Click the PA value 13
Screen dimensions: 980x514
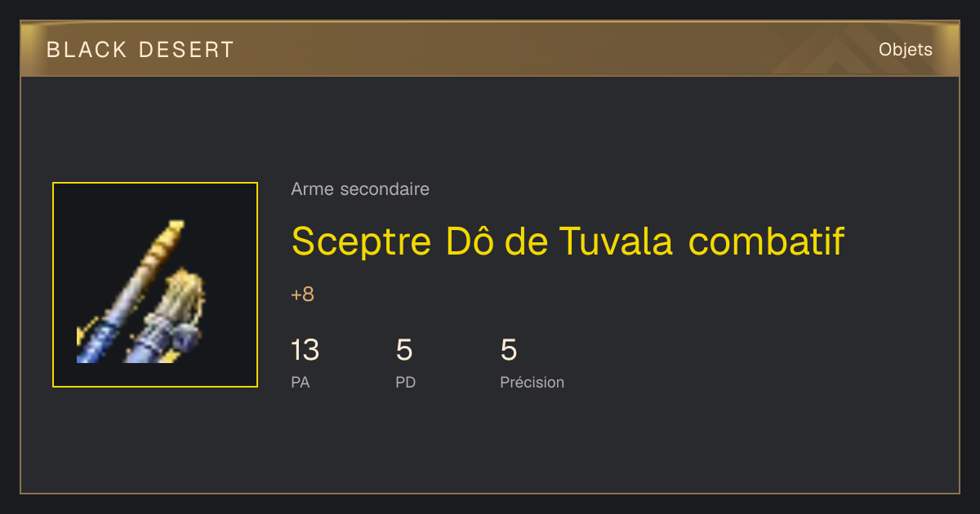coord(305,350)
